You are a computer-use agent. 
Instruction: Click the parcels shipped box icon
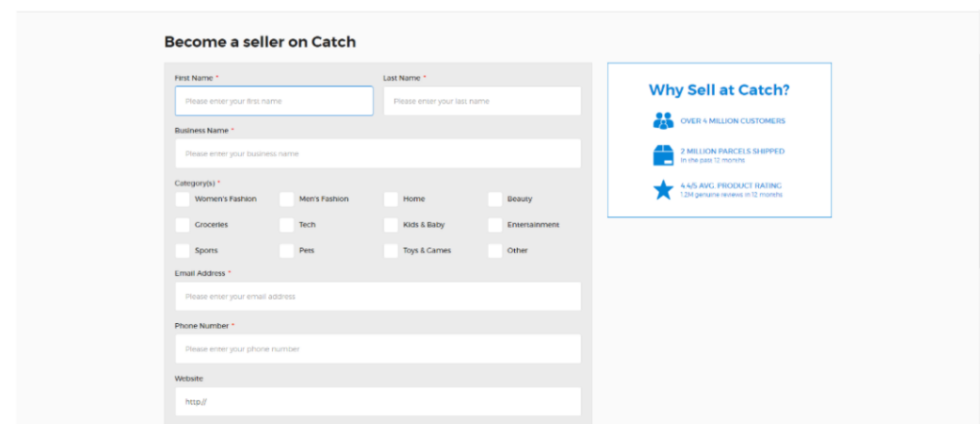(663, 155)
